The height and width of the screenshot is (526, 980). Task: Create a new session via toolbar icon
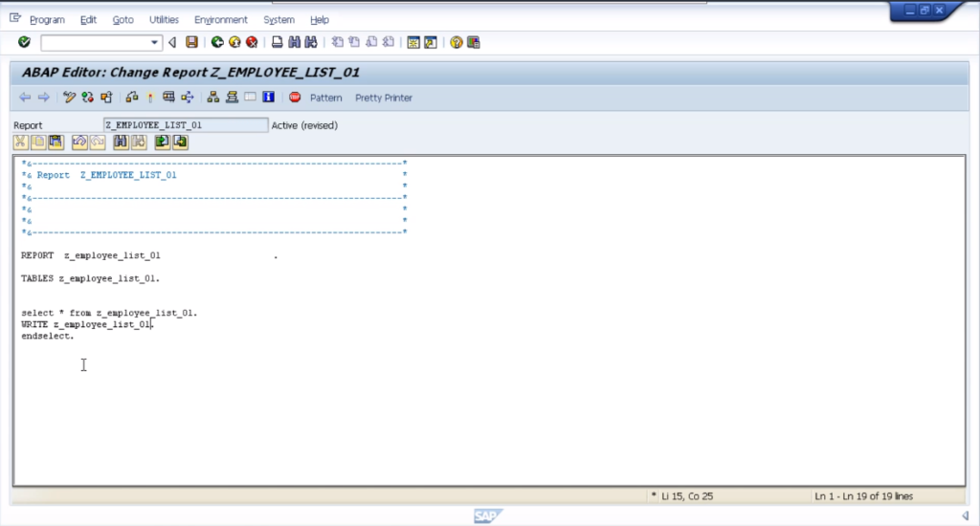click(413, 42)
